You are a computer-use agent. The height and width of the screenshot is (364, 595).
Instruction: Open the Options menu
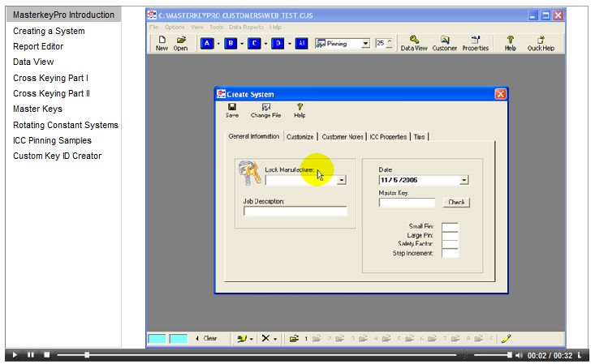coord(175,28)
